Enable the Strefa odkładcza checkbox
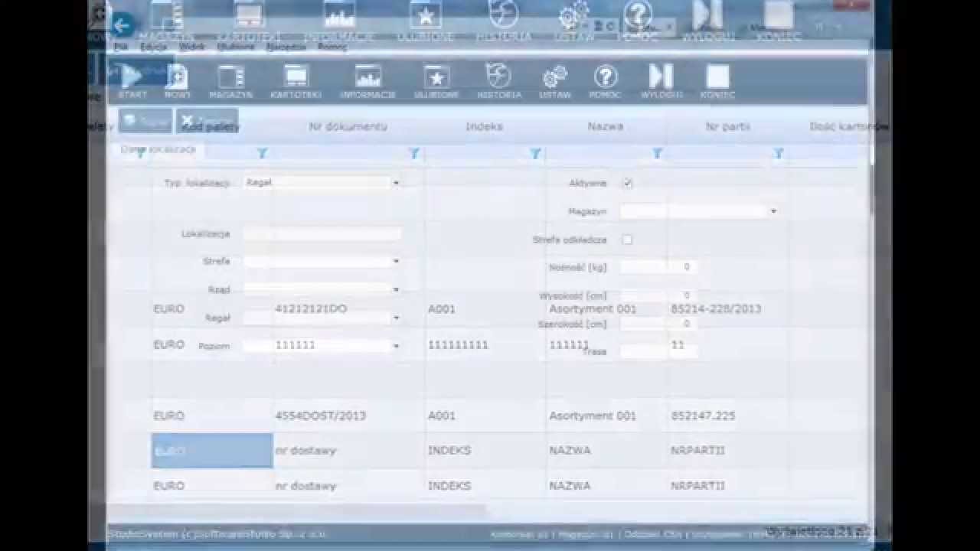Viewport: 980px width, 551px height. (x=628, y=240)
